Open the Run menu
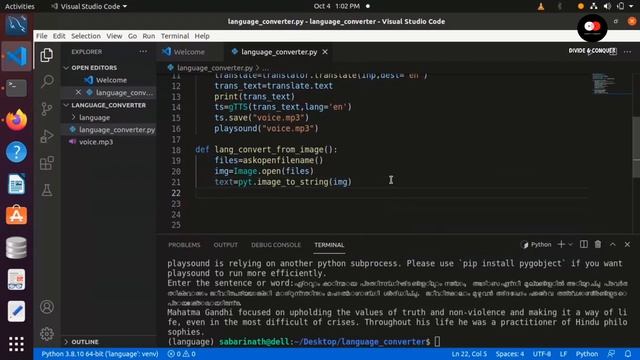This screenshot has height=360, width=640. pos(149,36)
